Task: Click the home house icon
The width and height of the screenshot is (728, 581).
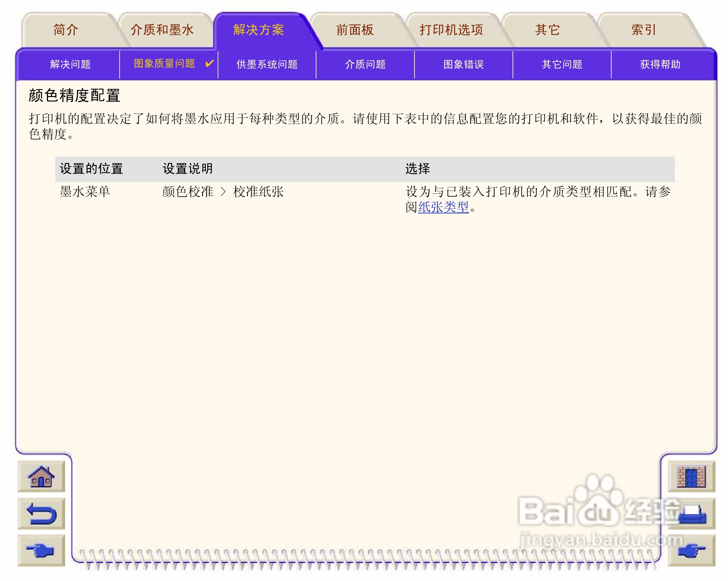Action: [x=41, y=477]
